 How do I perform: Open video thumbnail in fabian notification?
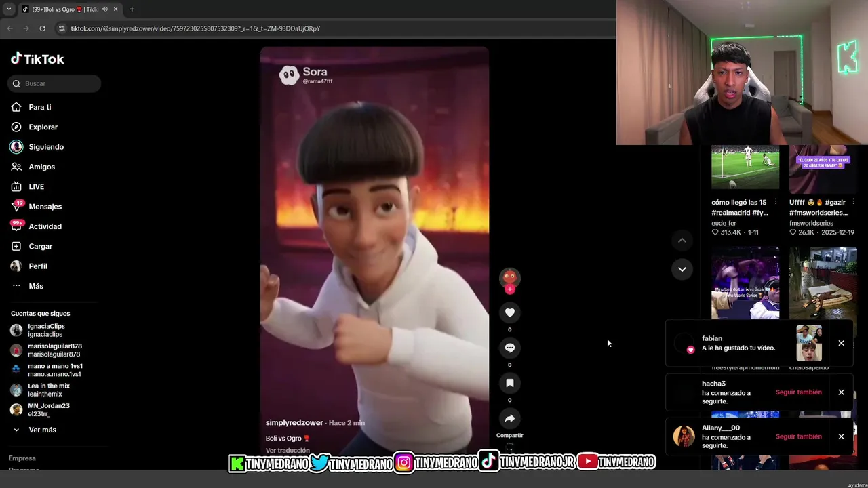point(809,343)
